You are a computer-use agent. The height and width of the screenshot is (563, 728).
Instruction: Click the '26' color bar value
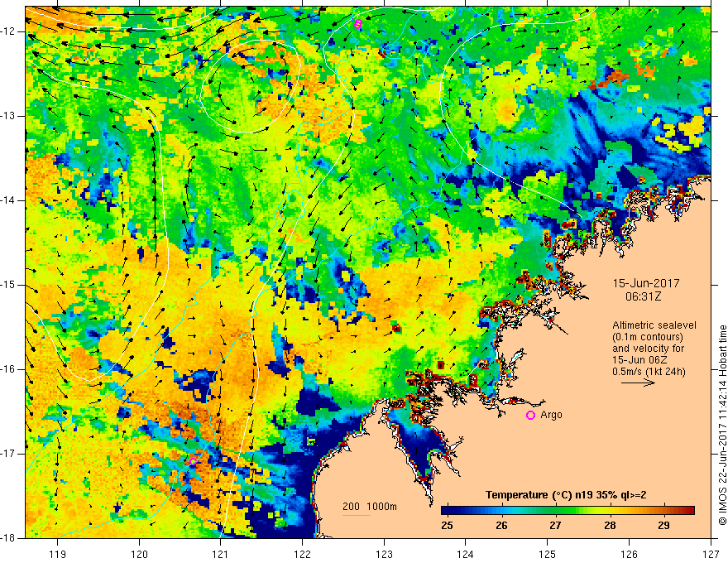(x=501, y=525)
